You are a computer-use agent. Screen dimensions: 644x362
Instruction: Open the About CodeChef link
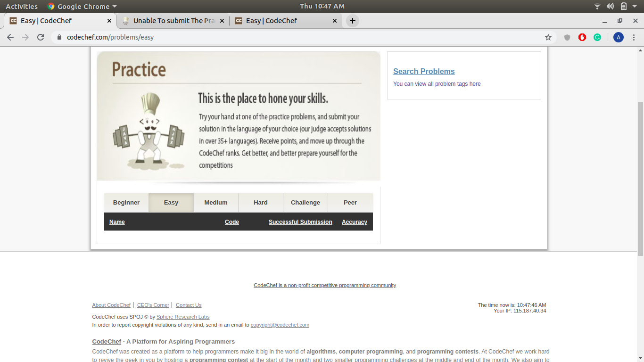111,305
